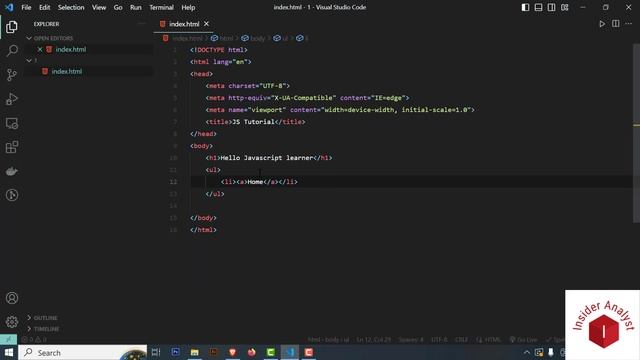Open the File menu
This screenshot has height=360, width=640.
coord(26,7)
